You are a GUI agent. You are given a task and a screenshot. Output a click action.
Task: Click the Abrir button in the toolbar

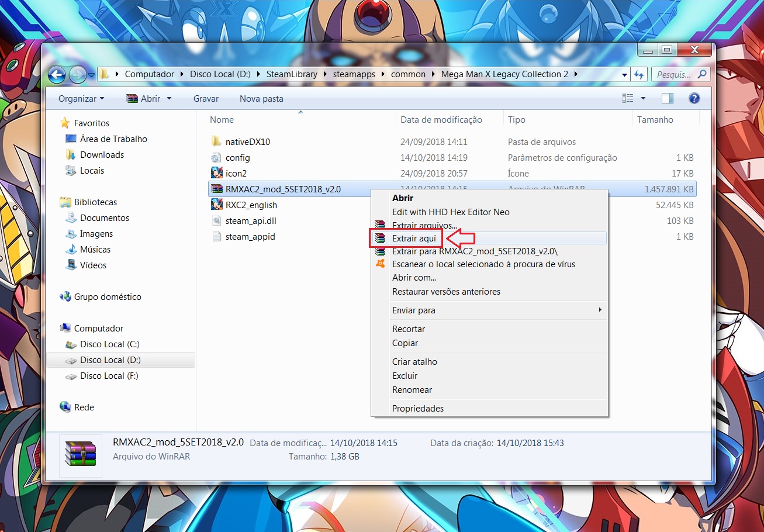[143, 99]
